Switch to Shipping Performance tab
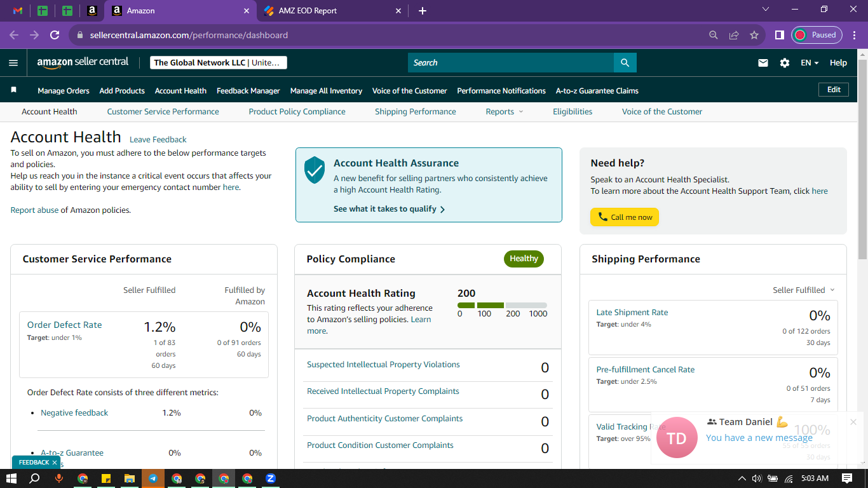 point(416,112)
